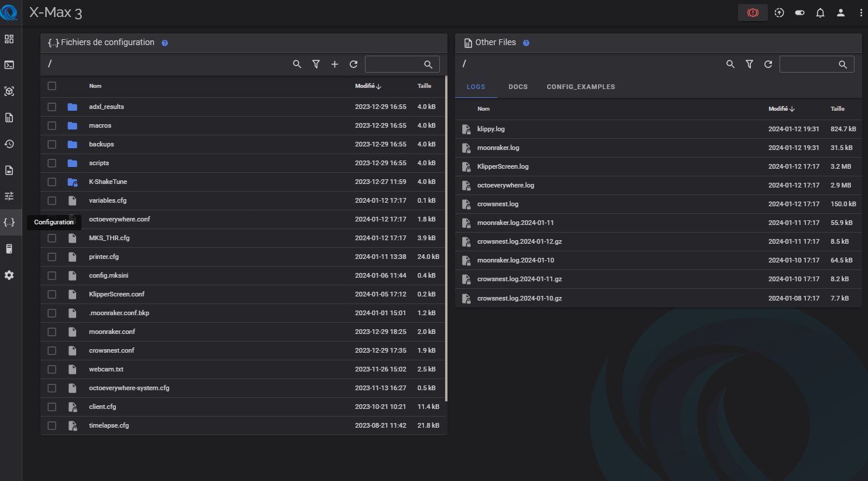
Task: Click help icon beside Other Files
Action: pos(526,43)
